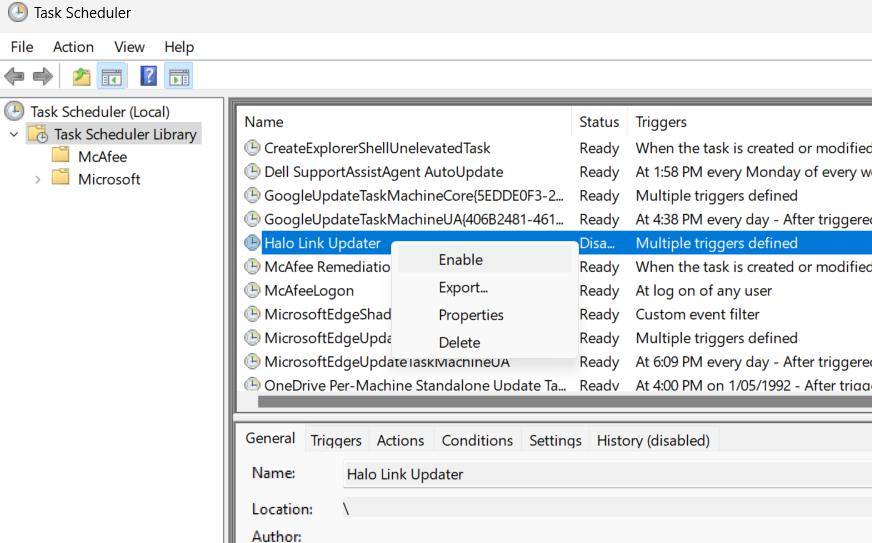Switch to the Triggers tab
Screen dimensions: 872x543
(336, 440)
